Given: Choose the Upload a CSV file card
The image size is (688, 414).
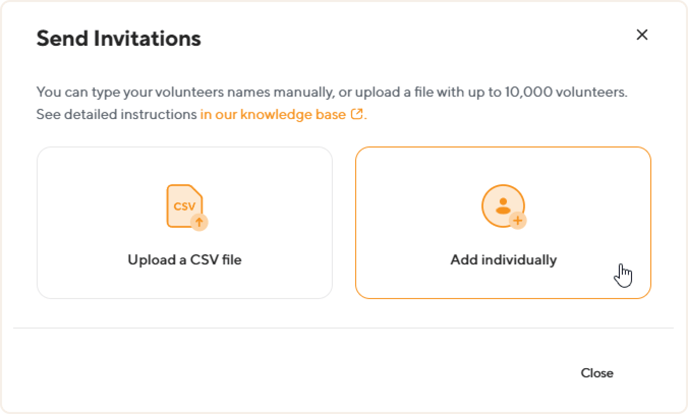Looking at the screenshot, I should click(x=185, y=223).
